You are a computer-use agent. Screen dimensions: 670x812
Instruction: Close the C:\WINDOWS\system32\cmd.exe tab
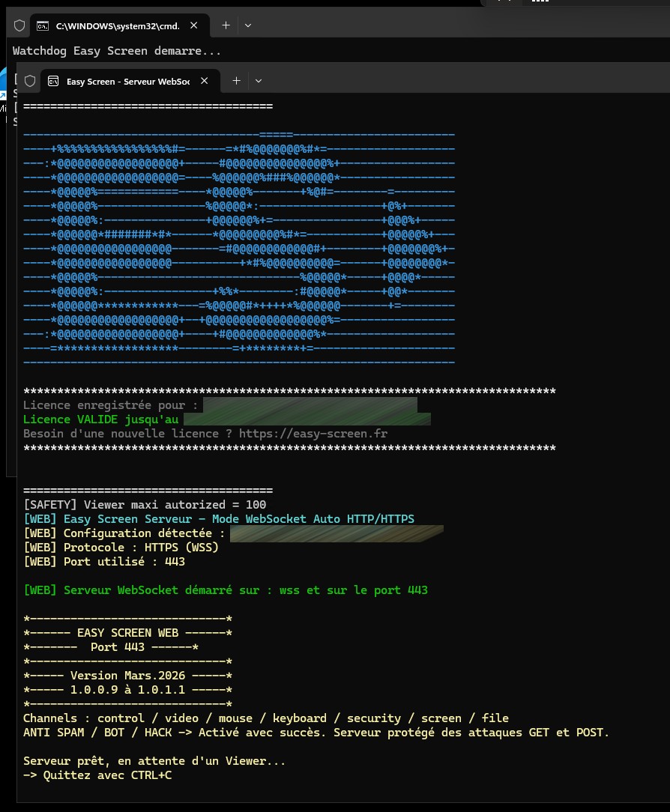pos(194,25)
